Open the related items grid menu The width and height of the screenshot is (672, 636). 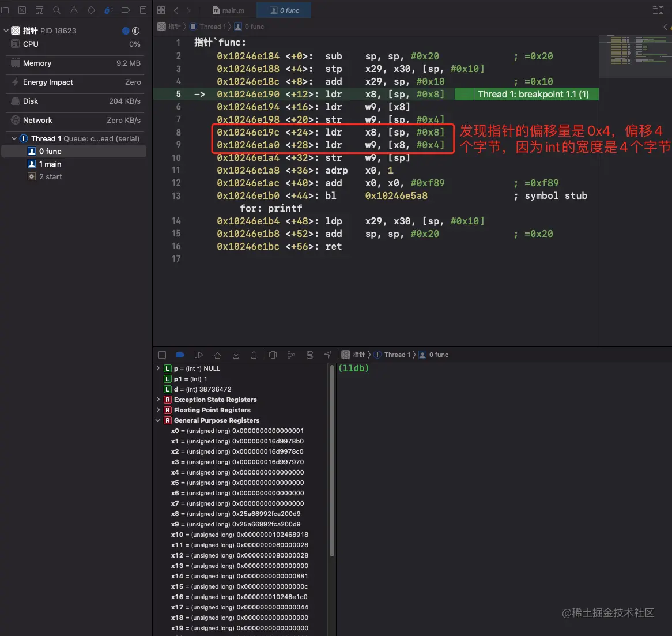tap(161, 10)
